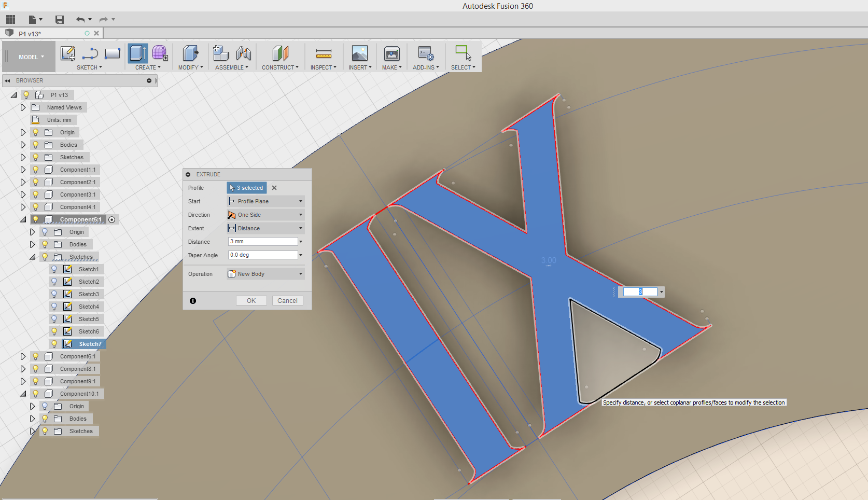Click the on-canvas distance input box
Viewport: 868px width, 500px height.
[640, 292]
